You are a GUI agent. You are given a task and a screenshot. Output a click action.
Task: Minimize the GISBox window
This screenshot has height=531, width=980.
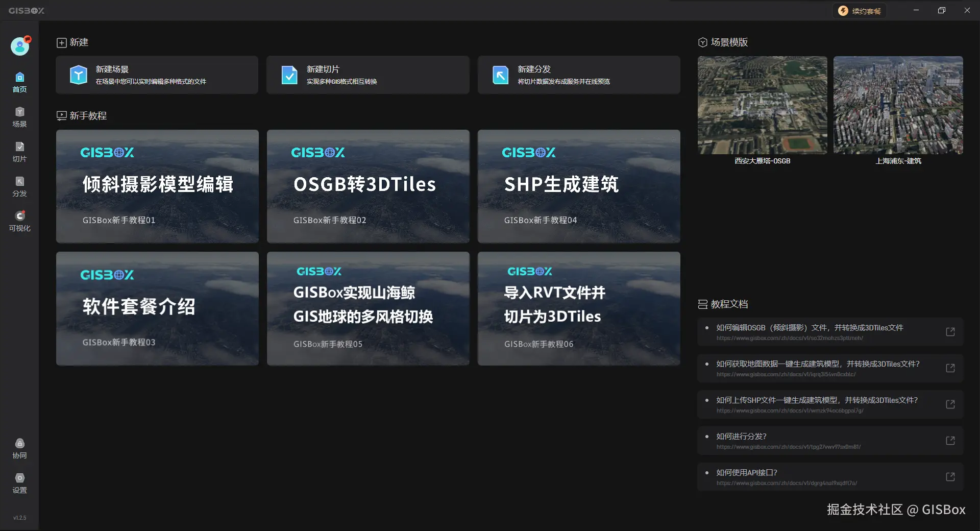point(916,10)
